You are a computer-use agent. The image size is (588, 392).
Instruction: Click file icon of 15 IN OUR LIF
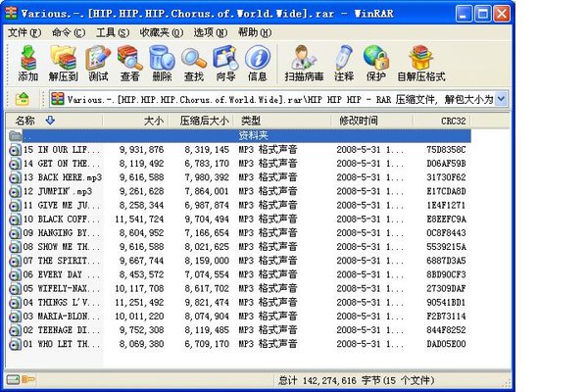pos(15,150)
